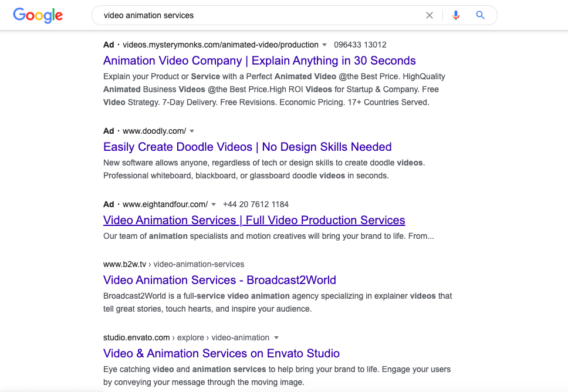Open 'Video Animation Services - Broadcast2World' result
This screenshot has height=392, width=568.
(x=219, y=280)
